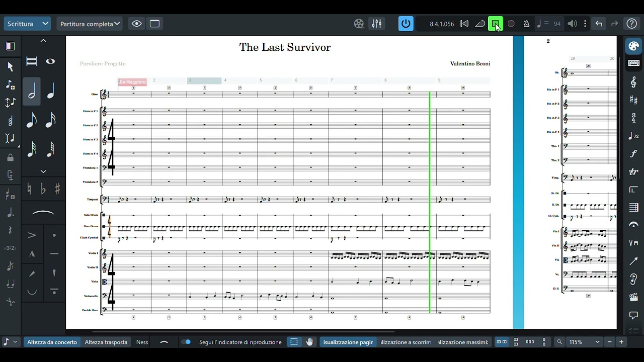
Task: Click the 8.4.1.056 transport position display
Action: point(442,24)
